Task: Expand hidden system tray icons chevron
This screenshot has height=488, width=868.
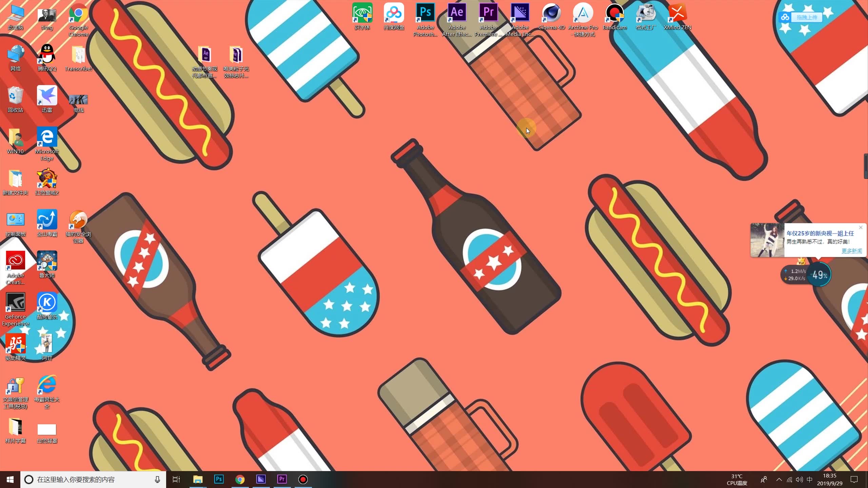Action: tap(779, 480)
